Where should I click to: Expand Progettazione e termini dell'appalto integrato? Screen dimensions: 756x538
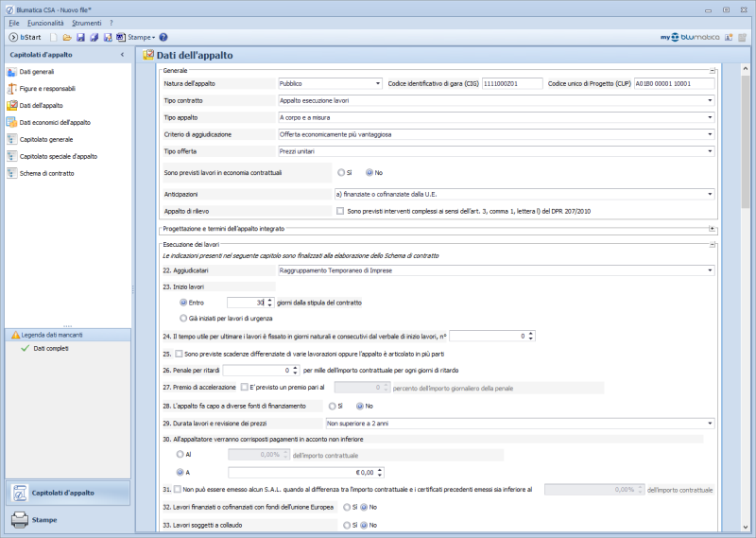[713, 228]
